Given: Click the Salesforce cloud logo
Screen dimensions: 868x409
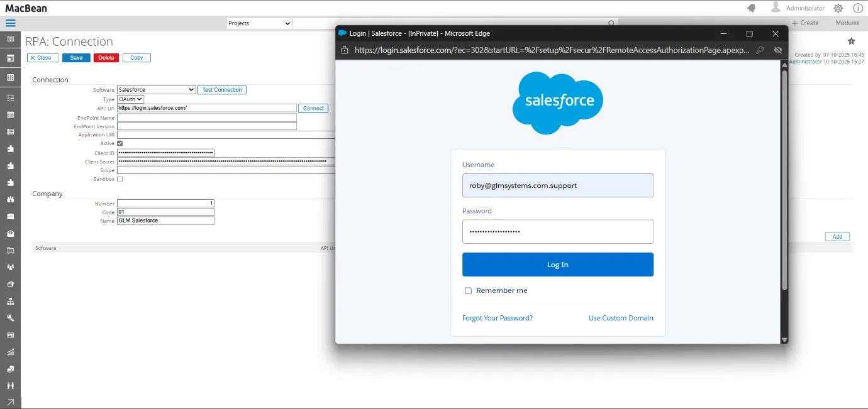Looking at the screenshot, I should click(x=558, y=102).
